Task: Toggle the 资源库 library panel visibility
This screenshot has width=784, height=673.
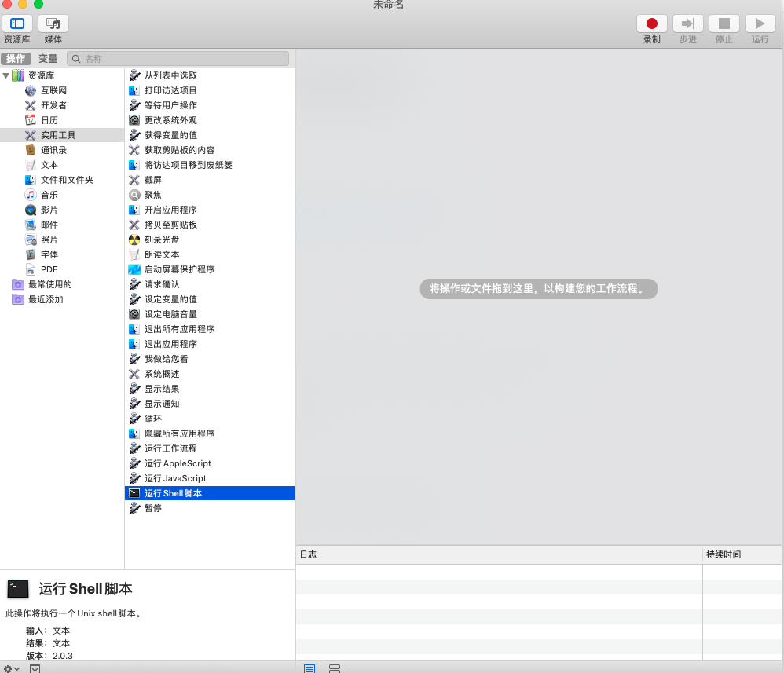Action: click(16, 24)
